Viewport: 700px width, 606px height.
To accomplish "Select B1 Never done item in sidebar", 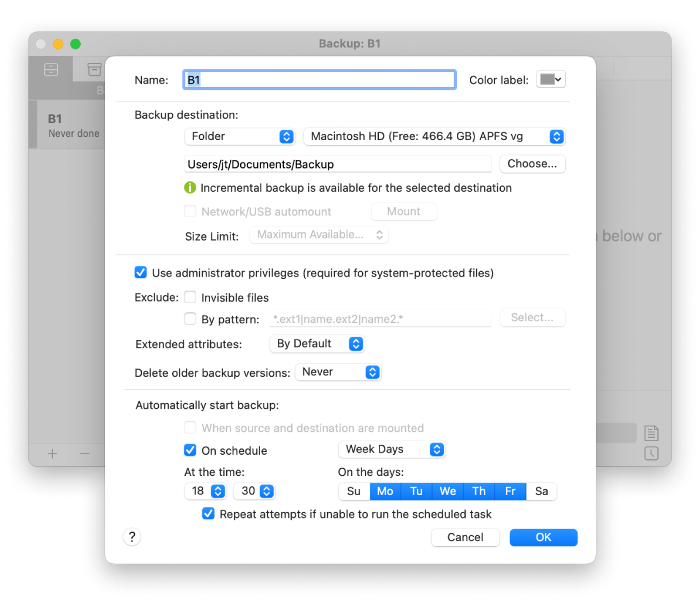I will tap(67, 125).
